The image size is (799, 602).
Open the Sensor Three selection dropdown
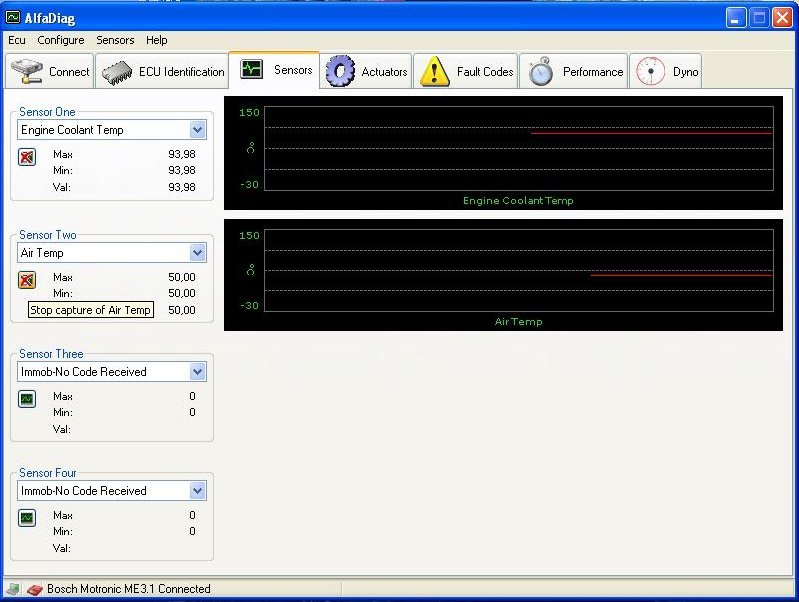pyautogui.click(x=197, y=372)
